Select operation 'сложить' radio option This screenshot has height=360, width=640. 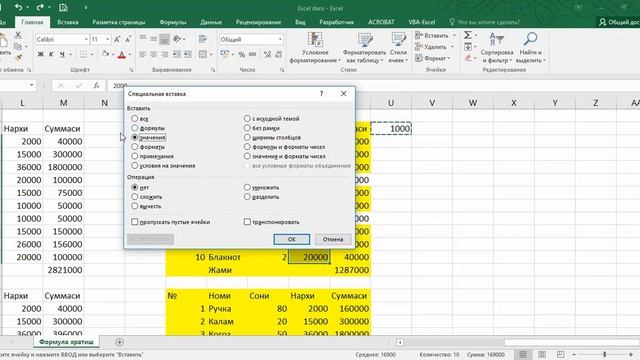[135, 196]
